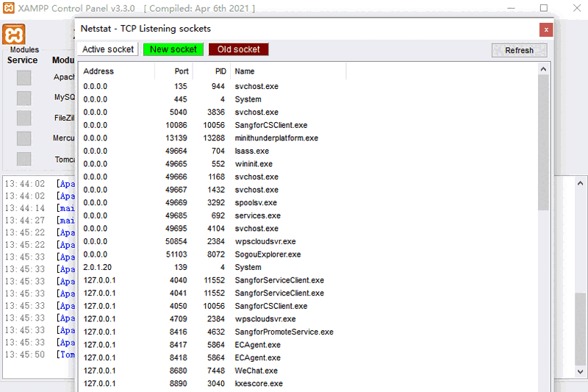Viewport: 588px width, 392px height.
Task: Click the XAMPP logo icon
Action: pos(14,35)
